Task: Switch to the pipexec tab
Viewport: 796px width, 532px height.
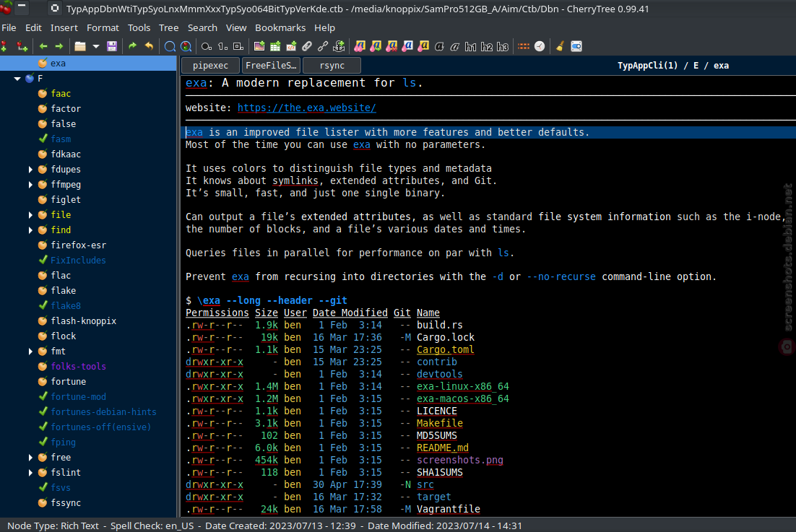Action: coord(210,66)
